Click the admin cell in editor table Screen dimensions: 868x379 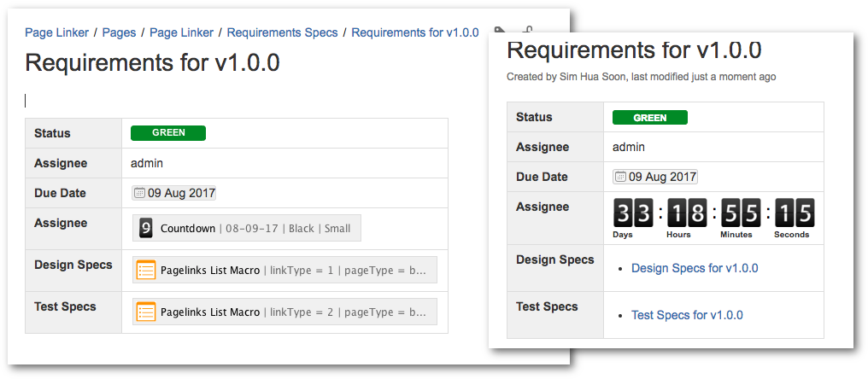tap(147, 163)
